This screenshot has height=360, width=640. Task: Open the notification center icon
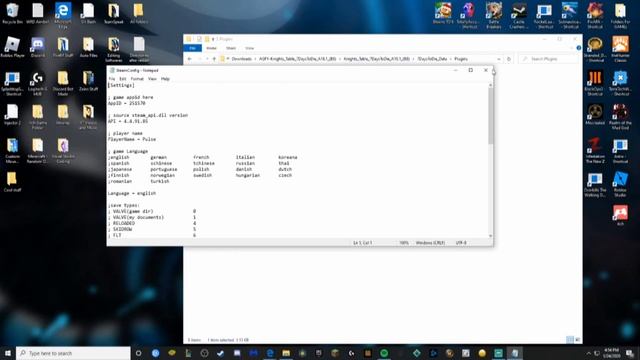pyautogui.click(x=630, y=353)
